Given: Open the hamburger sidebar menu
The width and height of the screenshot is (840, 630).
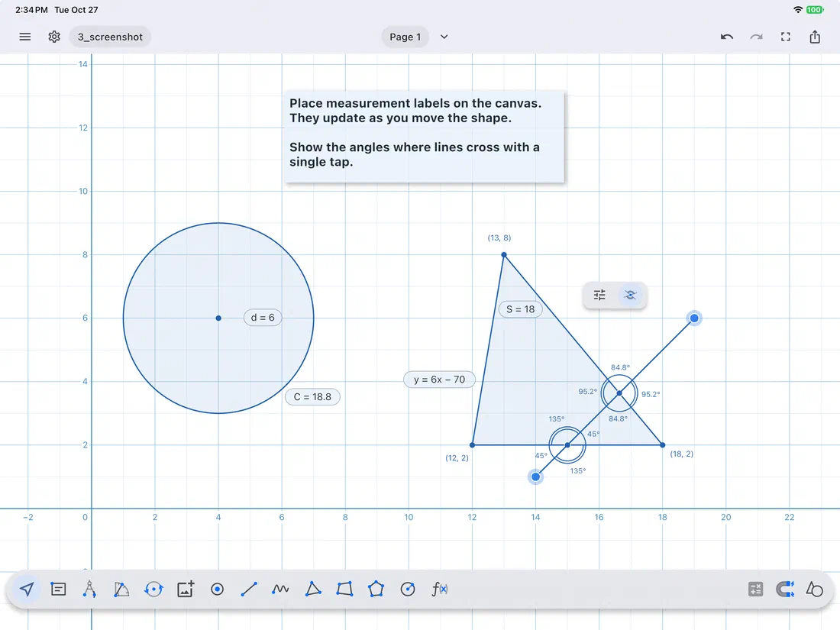Looking at the screenshot, I should pyautogui.click(x=24, y=37).
